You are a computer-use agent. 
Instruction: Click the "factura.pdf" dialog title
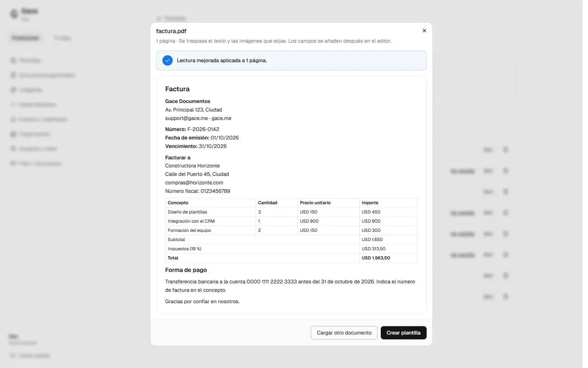[x=171, y=31]
